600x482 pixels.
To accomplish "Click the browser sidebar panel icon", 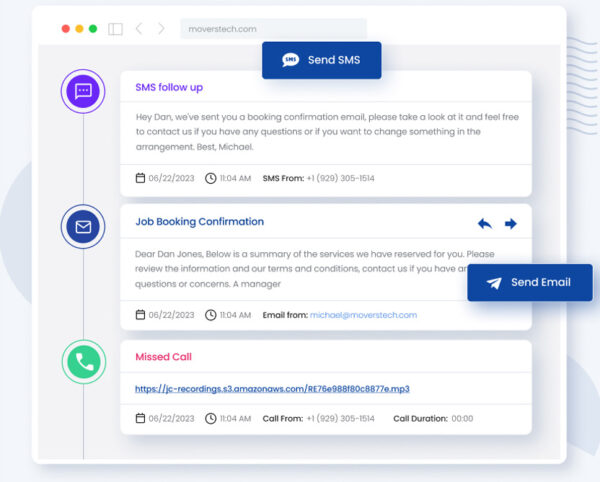I will click(x=115, y=29).
